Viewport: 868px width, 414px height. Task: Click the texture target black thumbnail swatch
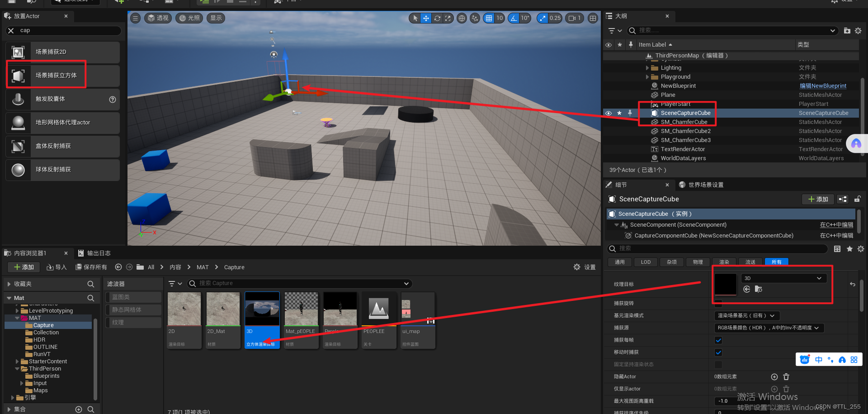(726, 285)
